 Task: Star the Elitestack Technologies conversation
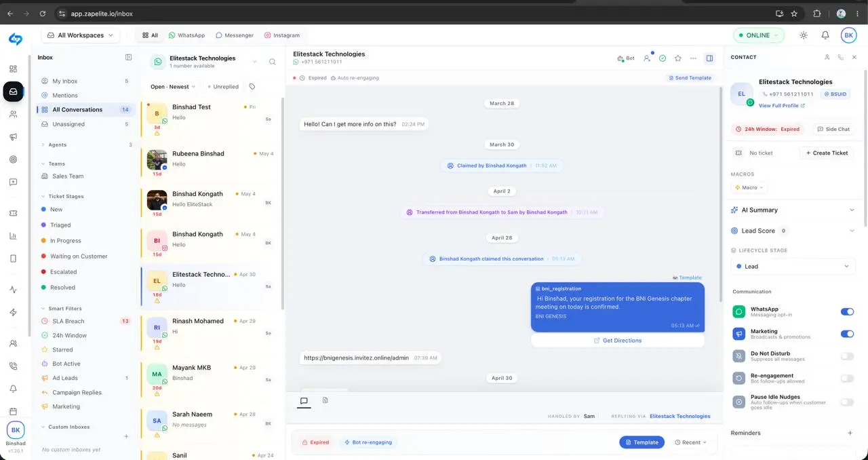tap(677, 58)
